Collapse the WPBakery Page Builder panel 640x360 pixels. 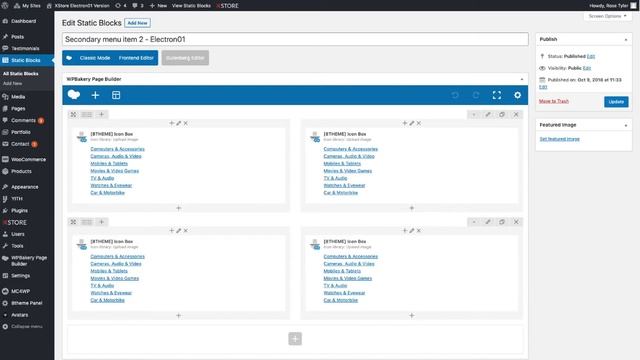[522, 79]
